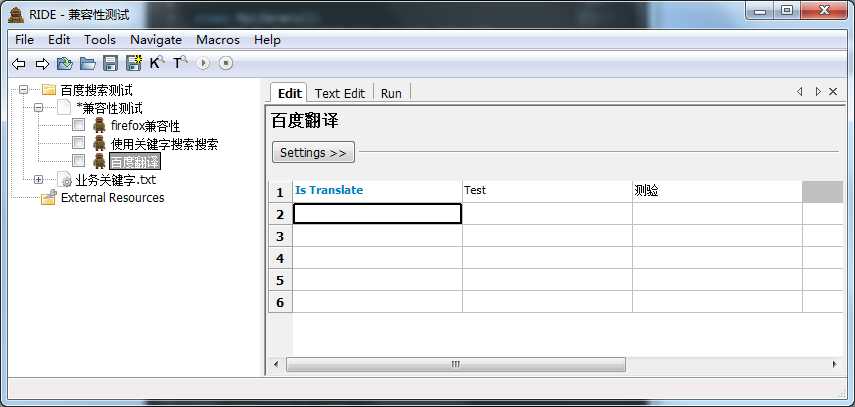Click the Go Back arrow in the toolbar
The width and height of the screenshot is (855, 407).
tap(19, 64)
